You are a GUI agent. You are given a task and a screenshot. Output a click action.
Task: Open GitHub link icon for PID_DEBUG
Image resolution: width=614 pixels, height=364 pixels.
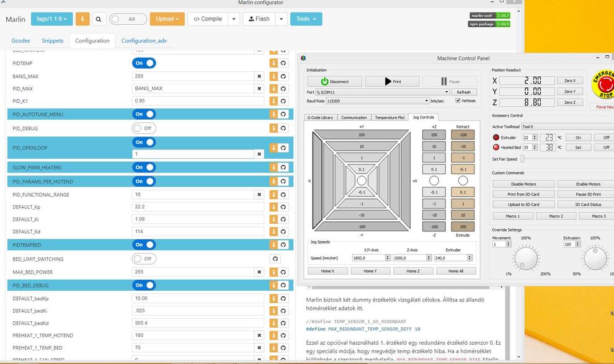(x=283, y=128)
